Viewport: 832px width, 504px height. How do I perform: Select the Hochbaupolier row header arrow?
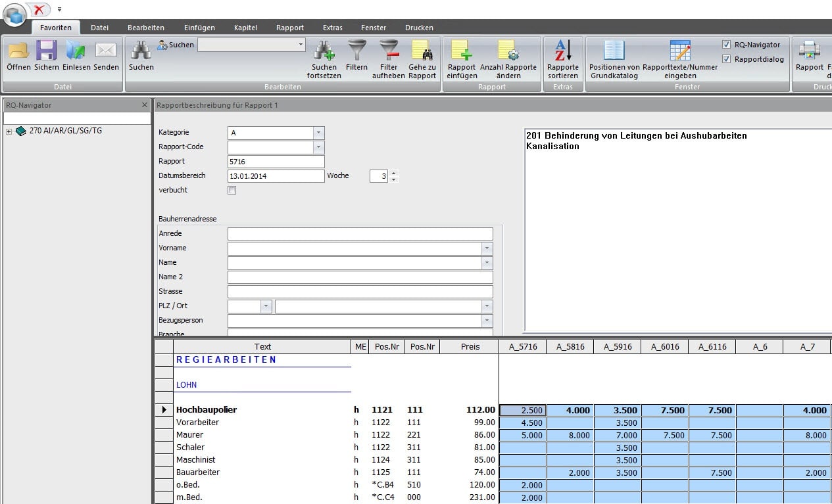(x=164, y=410)
